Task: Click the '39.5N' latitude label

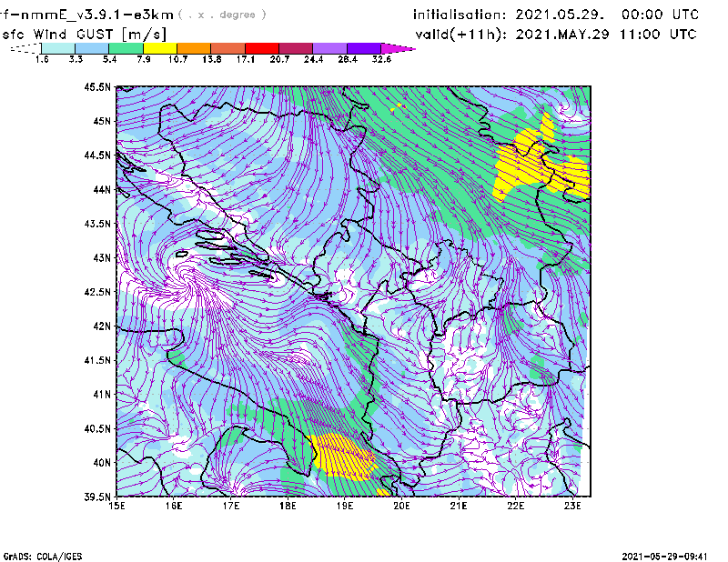Action: (x=97, y=497)
